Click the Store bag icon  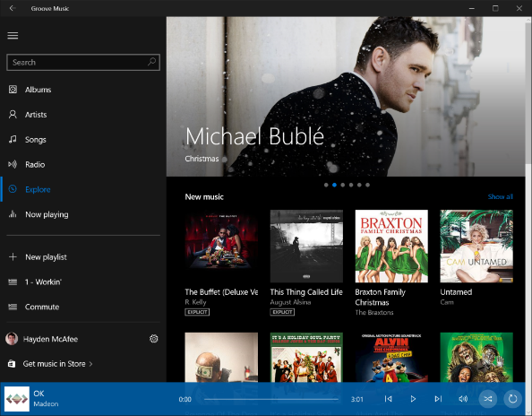[12, 364]
